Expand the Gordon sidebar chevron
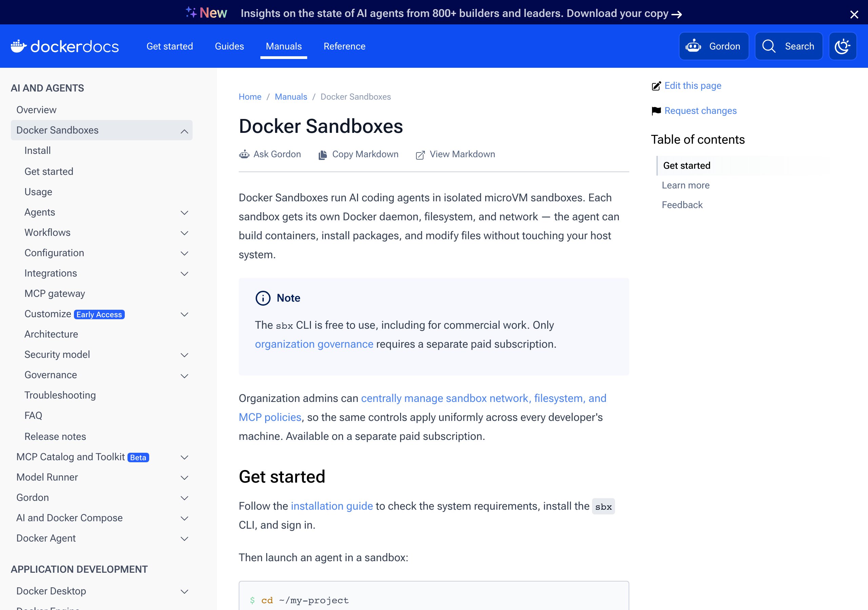Screen dimensions: 868x610 click(184, 499)
